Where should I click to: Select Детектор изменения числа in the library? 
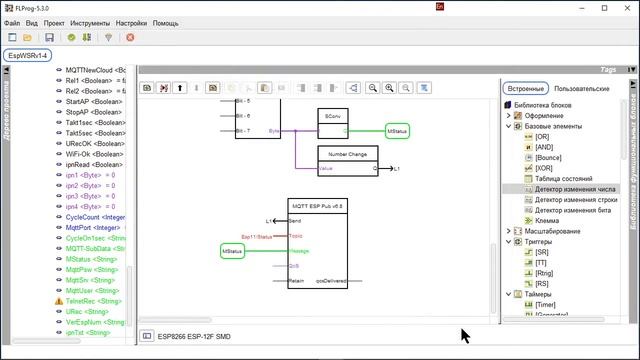[575, 189]
